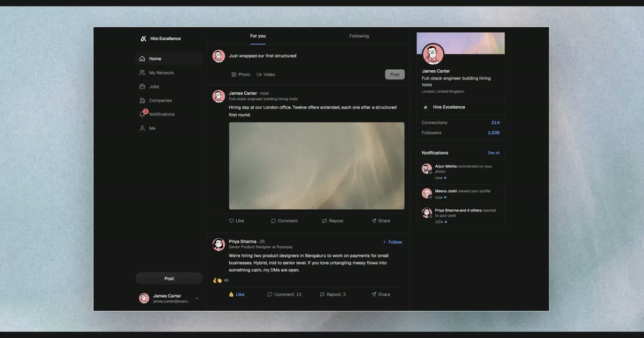Click the sidebar Post button
644x338 pixels.
pos(169,278)
